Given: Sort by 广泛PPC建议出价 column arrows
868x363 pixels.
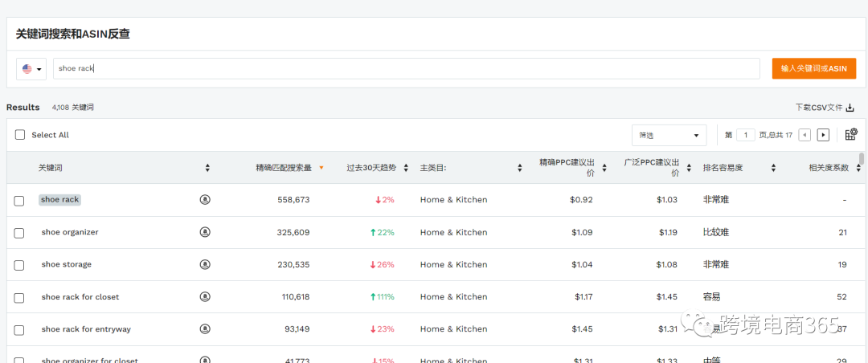Looking at the screenshot, I should click(x=690, y=168).
